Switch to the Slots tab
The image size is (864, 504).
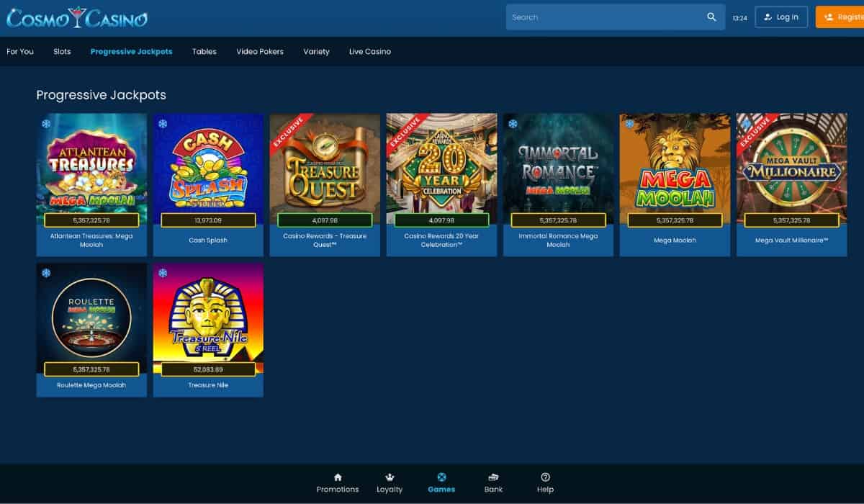coord(62,52)
